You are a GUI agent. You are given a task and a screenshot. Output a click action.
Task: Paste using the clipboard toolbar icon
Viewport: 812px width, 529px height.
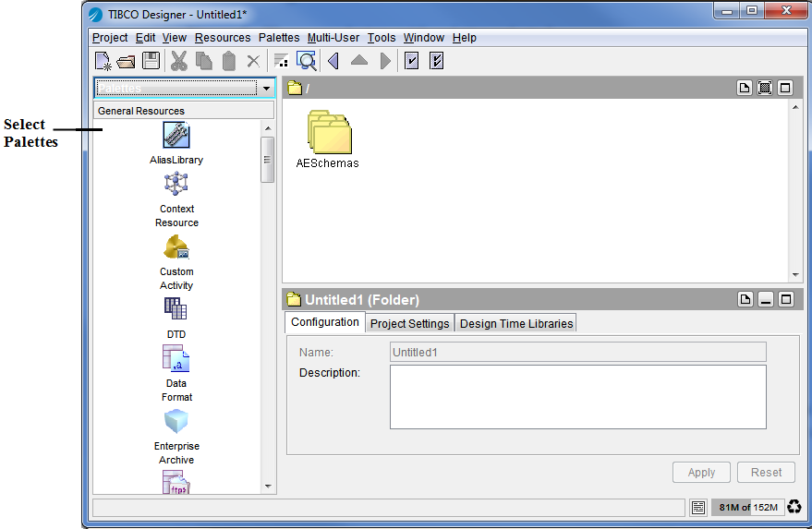(x=228, y=61)
